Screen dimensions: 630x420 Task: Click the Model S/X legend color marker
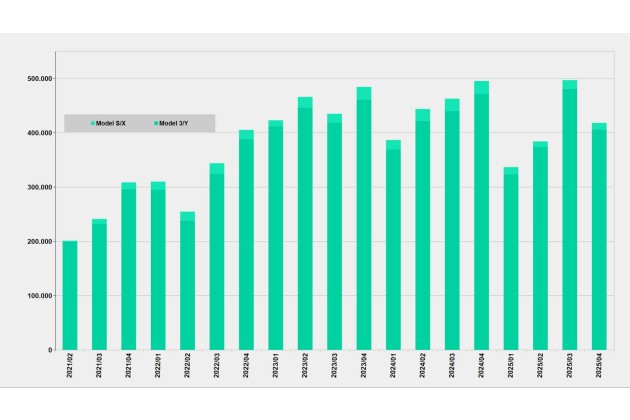click(x=93, y=123)
